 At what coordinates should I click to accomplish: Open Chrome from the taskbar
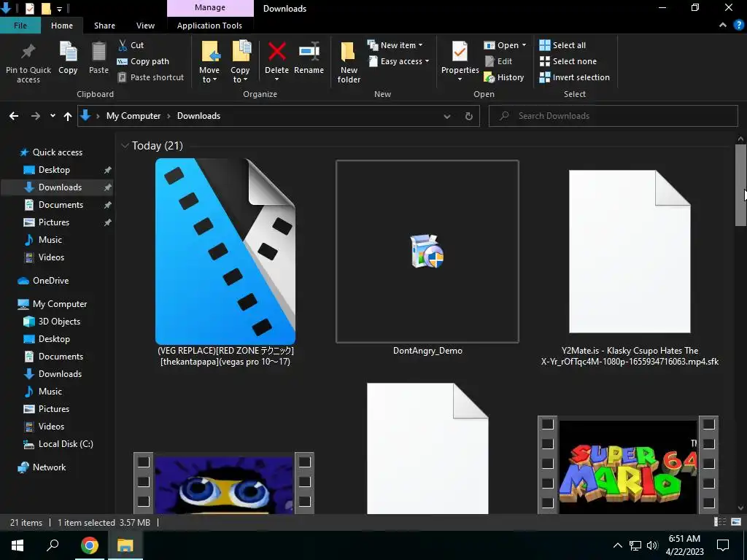[x=89, y=545]
